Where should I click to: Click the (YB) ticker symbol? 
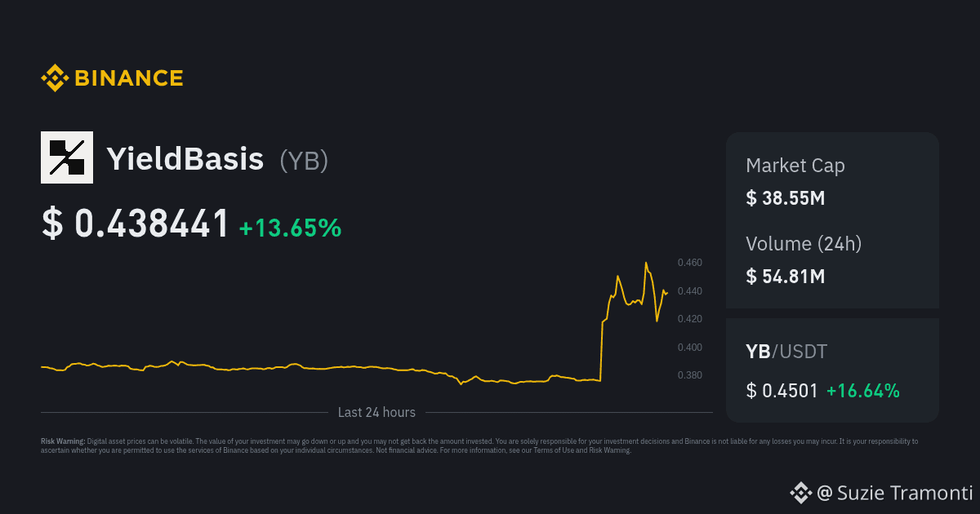point(304,161)
